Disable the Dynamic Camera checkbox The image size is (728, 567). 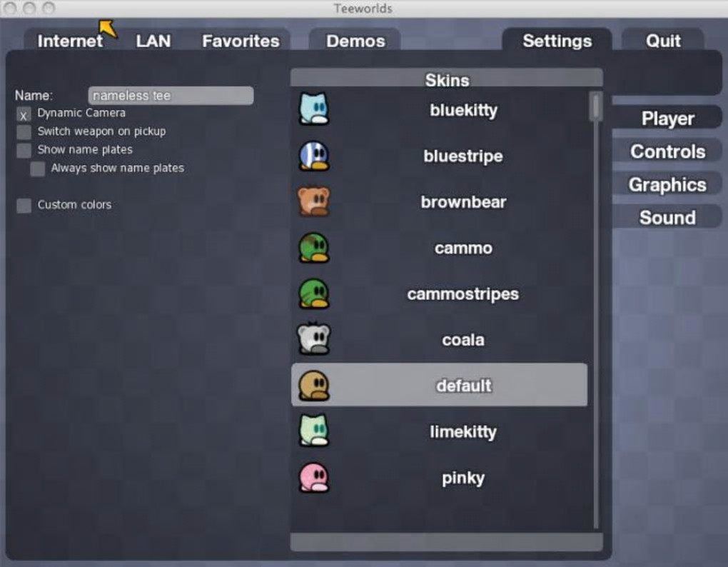point(24,114)
